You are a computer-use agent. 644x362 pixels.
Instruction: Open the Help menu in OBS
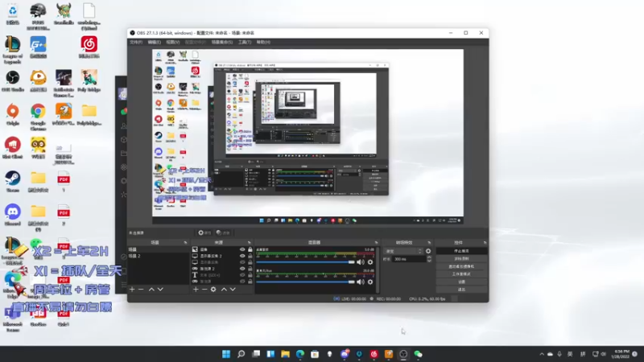pos(263,43)
